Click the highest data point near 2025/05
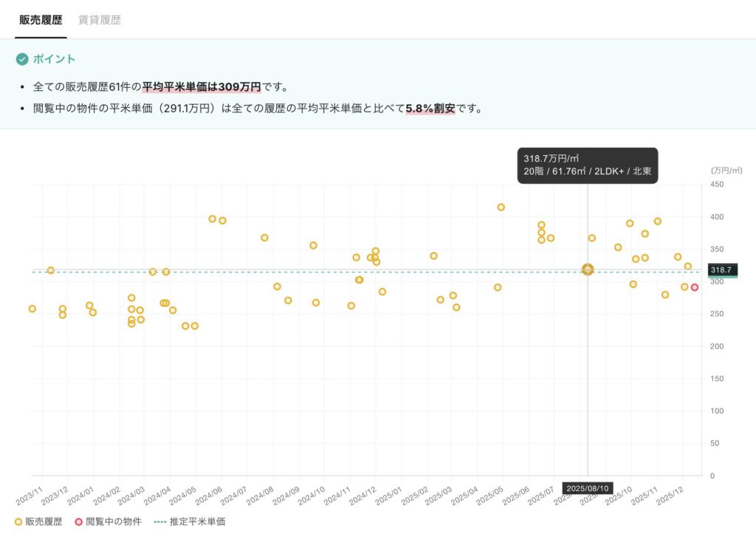The height and width of the screenshot is (548, 756). pos(501,208)
